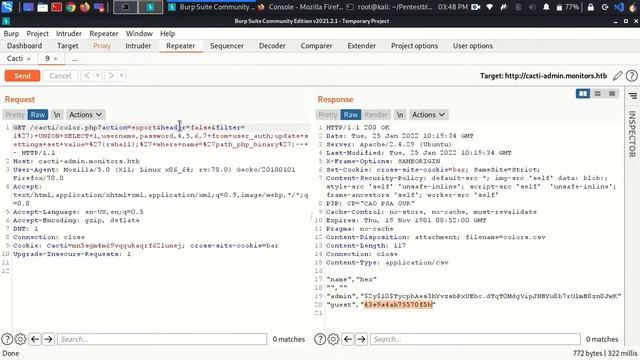Open the response Actions dropdown

coord(428,115)
